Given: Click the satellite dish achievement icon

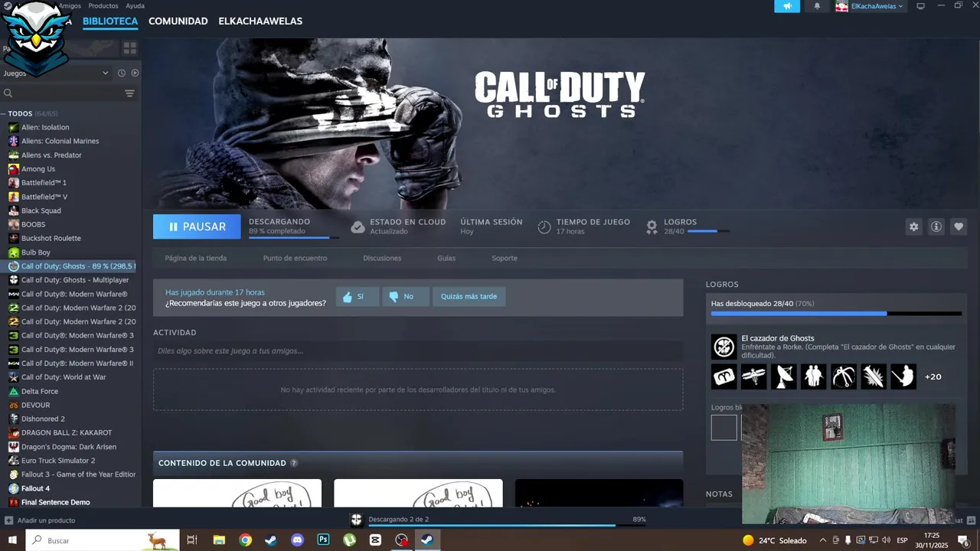Looking at the screenshot, I should pyautogui.click(x=783, y=377).
